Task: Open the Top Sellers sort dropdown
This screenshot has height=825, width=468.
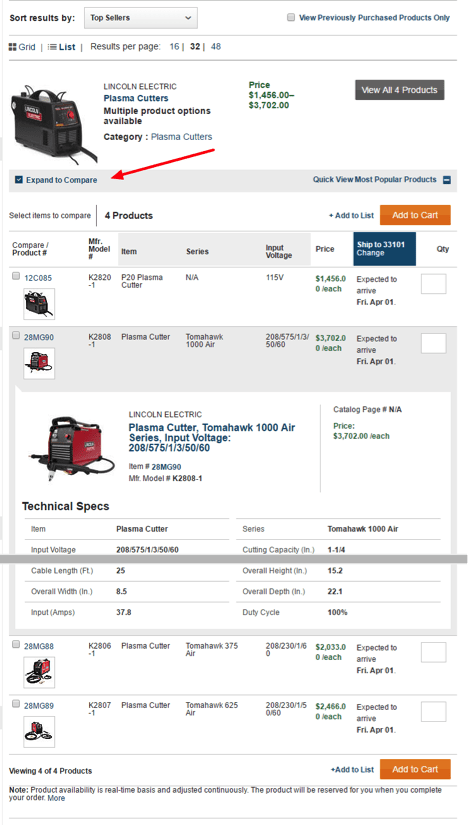Action: coord(141,18)
